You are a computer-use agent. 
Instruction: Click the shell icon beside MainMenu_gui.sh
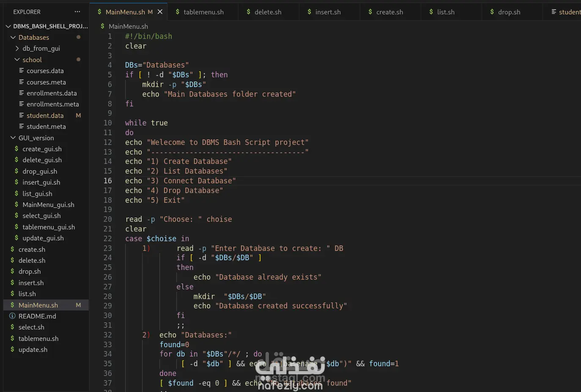(x=16, y=204)
